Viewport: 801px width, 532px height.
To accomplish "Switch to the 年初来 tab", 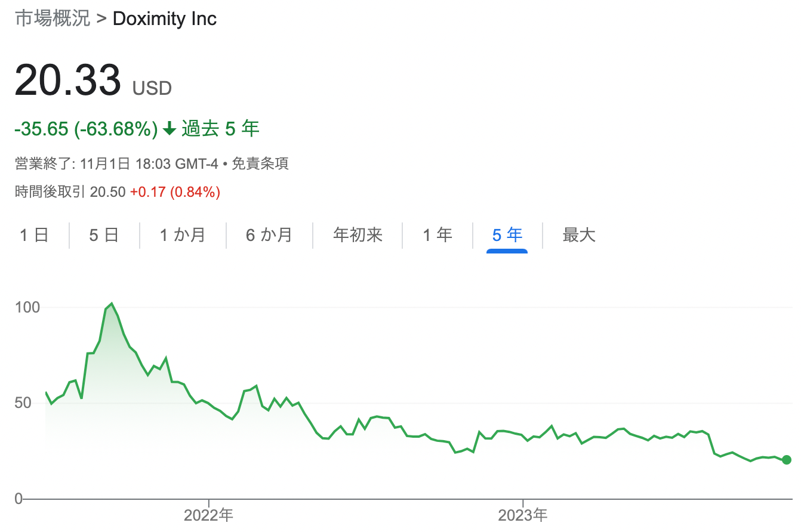I will pyautogui.click(x=358, y=235).
